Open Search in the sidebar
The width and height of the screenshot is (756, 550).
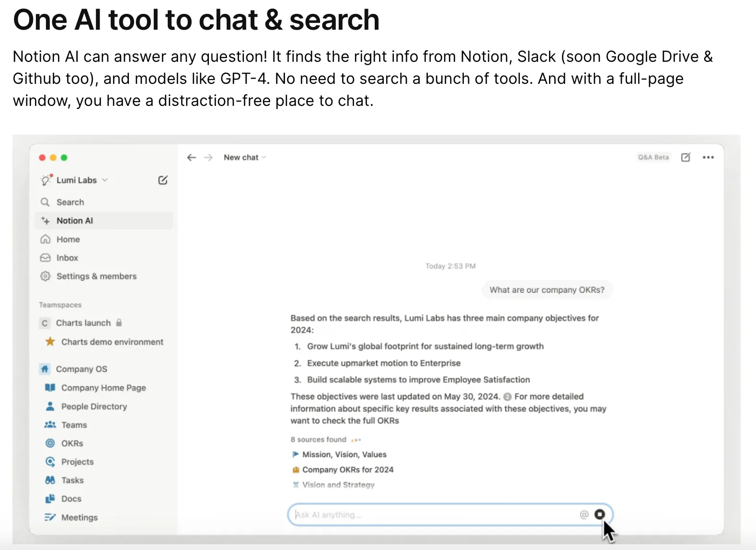(70, 202)
